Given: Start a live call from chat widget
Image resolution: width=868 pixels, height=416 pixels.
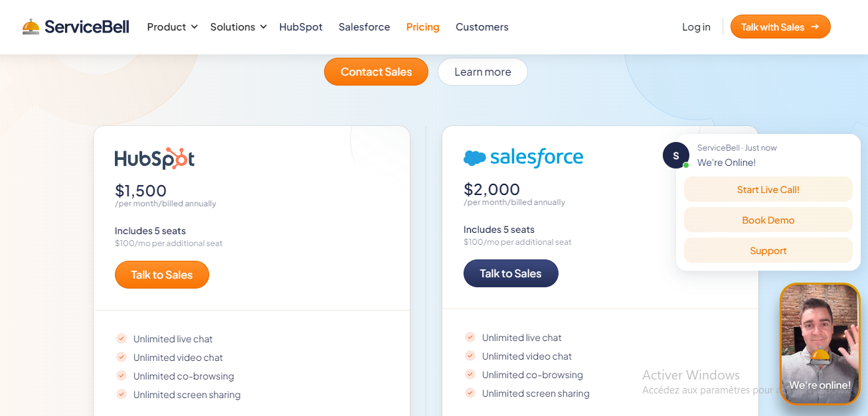Looking at the screenshot, I should 768,189.
